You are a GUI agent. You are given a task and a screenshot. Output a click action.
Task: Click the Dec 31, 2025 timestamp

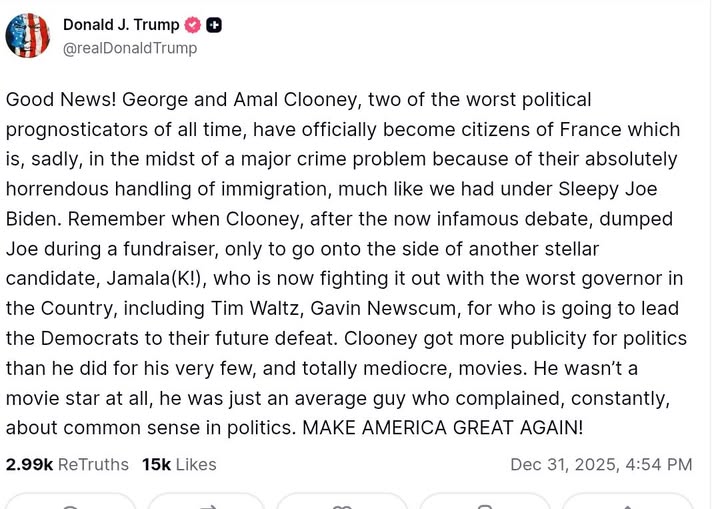[x=600, y=464]
